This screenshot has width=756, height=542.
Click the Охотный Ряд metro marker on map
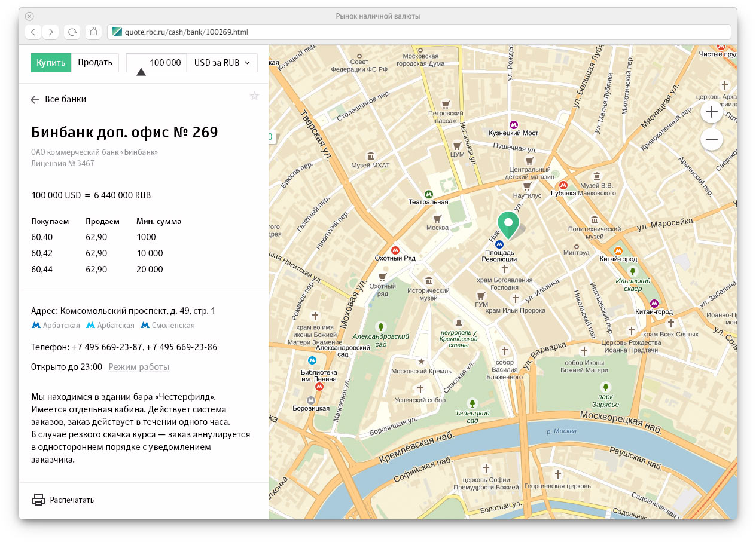pos(395,250)
